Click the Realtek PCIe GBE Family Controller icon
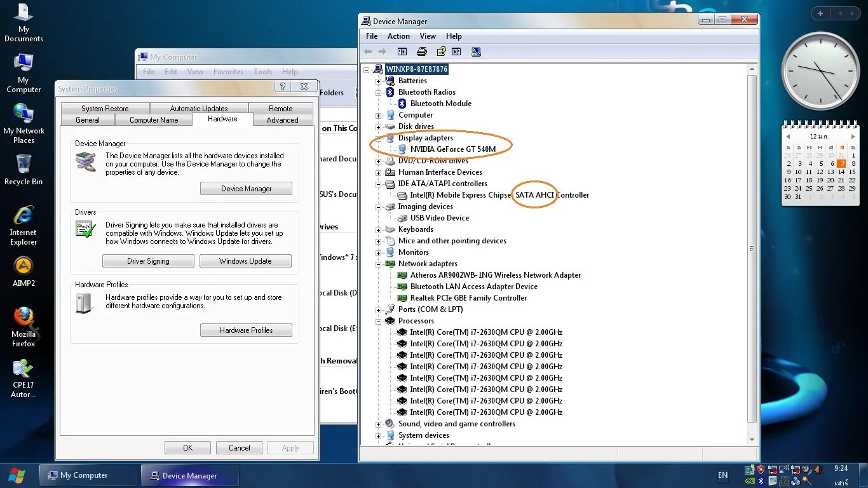Image resolution: width=868 pixels, height=488 pixels. 402,298
